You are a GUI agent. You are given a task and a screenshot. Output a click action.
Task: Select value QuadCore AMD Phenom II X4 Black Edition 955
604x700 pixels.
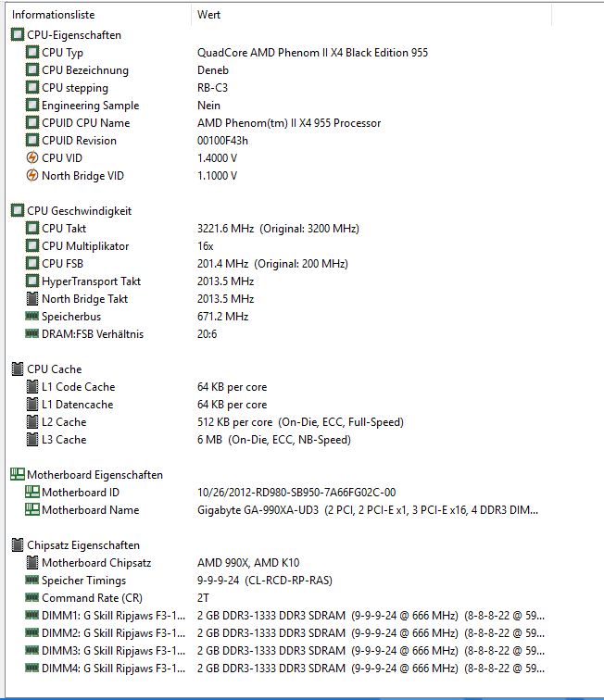point(312,53)
